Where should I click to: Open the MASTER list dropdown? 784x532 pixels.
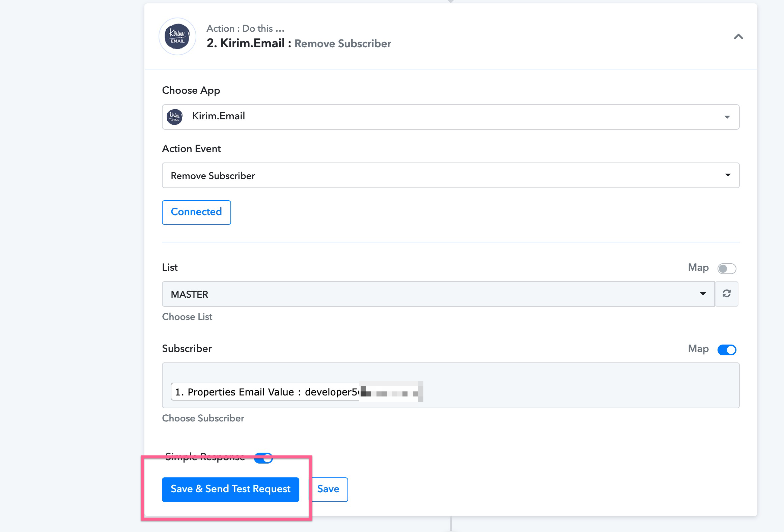[x=438, y=294]
